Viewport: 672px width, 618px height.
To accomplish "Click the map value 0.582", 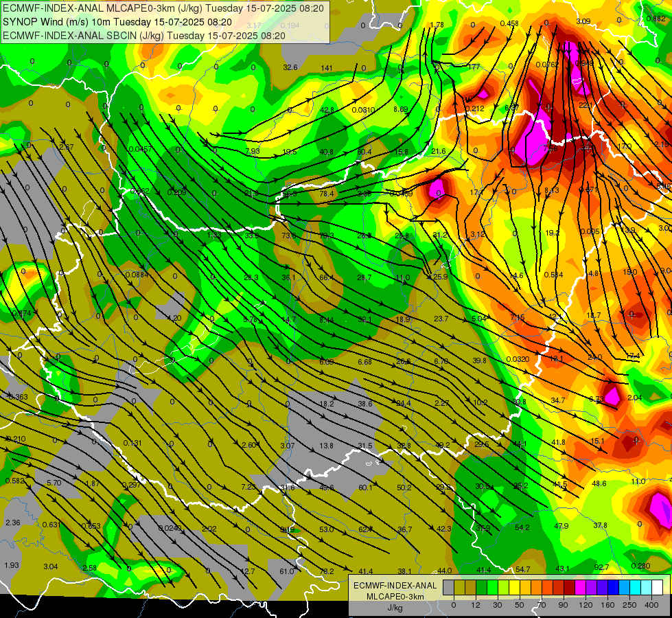I will 14,481.
